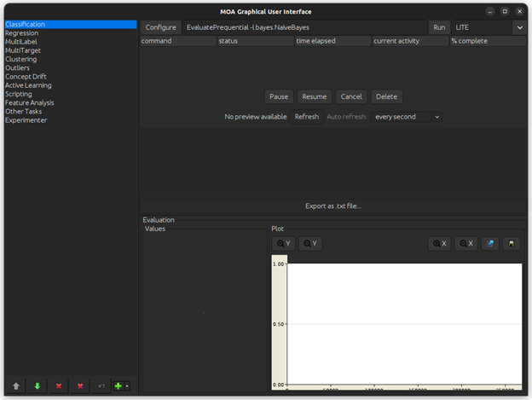Click the command column header
This screenshot has width=532, height=400.
tap(178, 41)
